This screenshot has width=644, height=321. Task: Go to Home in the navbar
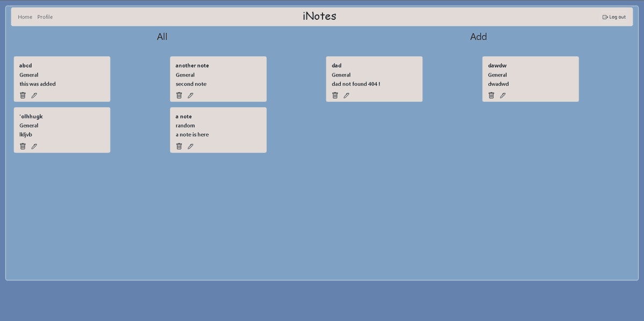25,17
